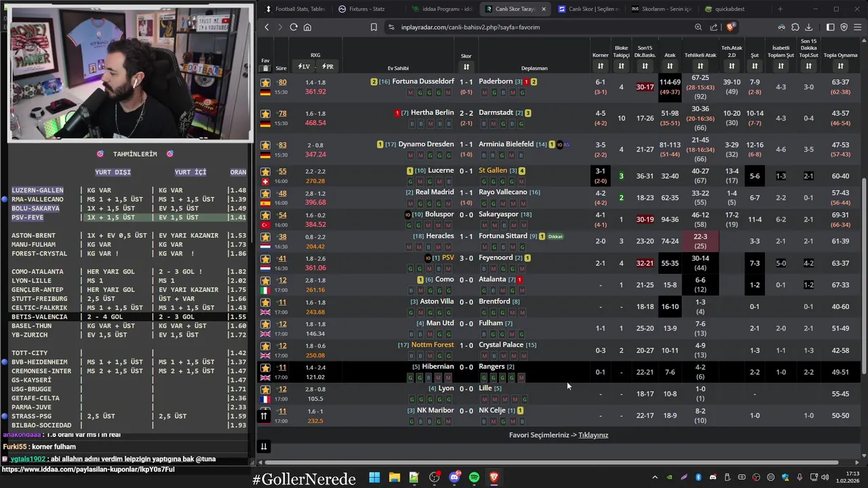Sort by Korner column arrows
868x488 pixels.
pos(600,66)
